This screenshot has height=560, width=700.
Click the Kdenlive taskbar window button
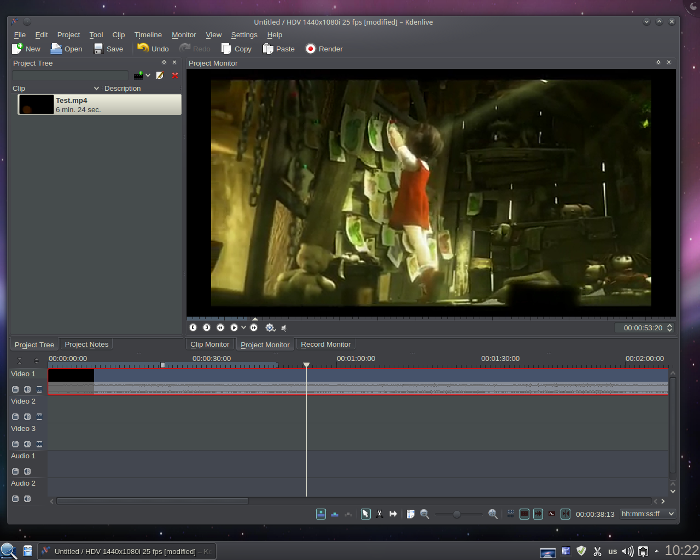(127, 551)
